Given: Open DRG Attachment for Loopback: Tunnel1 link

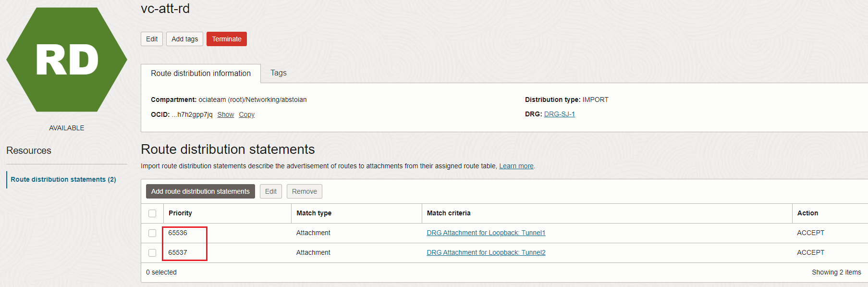Looking at the screenshot, I should coord(486,233).
